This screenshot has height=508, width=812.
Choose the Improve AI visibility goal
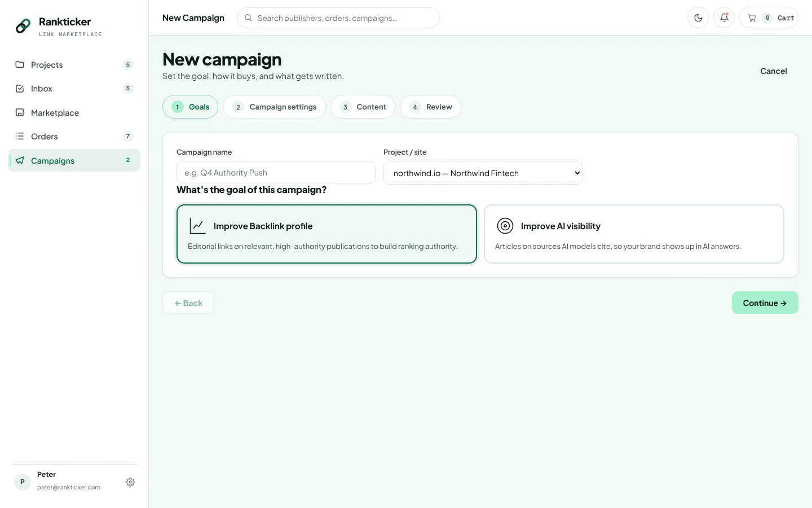click(634, 234)
